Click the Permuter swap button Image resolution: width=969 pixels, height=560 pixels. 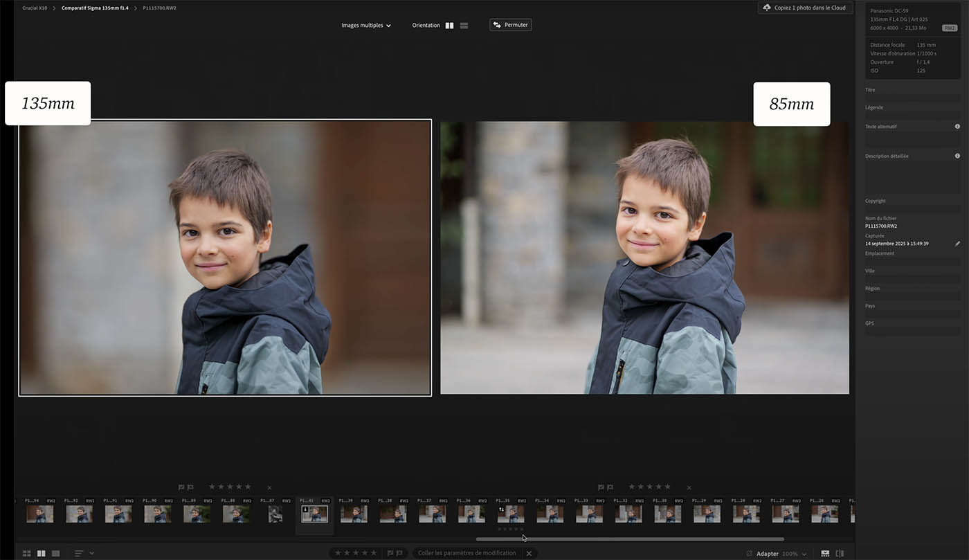[510, 25]
